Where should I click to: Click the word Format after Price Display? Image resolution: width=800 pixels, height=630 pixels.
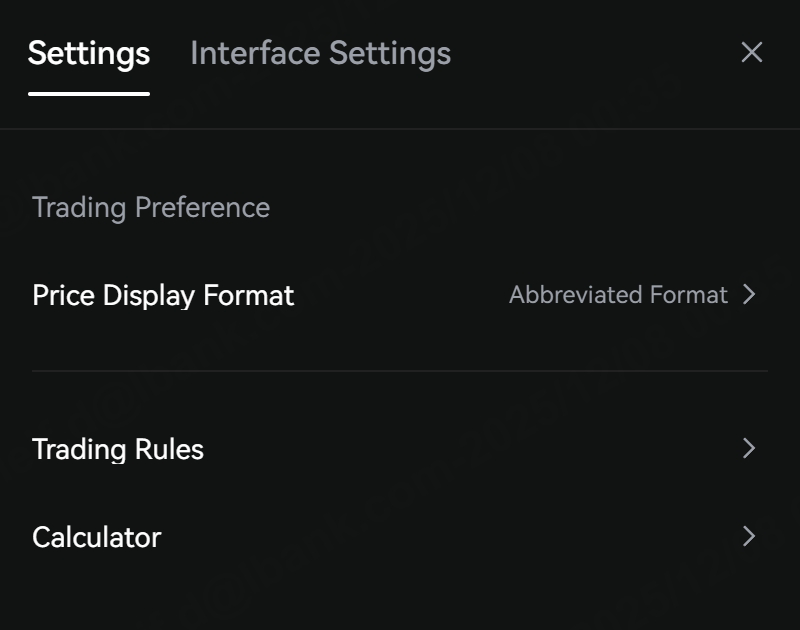(x=249, y=296)
